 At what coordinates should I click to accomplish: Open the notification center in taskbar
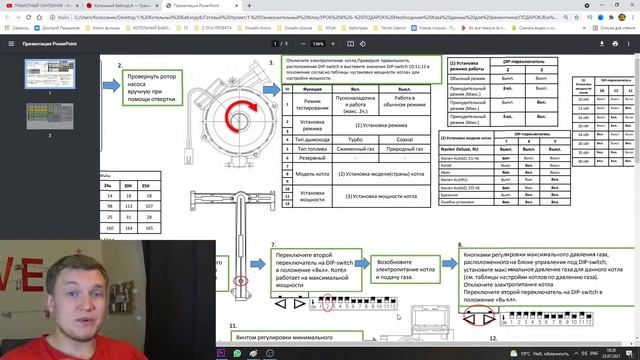coord(629,353)
